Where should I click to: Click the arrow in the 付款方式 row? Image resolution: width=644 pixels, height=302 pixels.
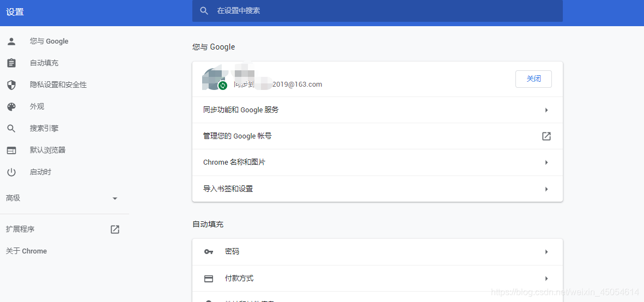pyautogui.click(x=546, y=279)
